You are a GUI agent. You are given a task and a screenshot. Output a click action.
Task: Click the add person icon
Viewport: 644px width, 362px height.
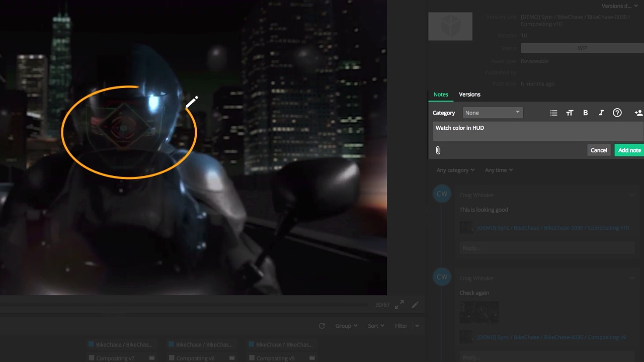pos(638,113)
